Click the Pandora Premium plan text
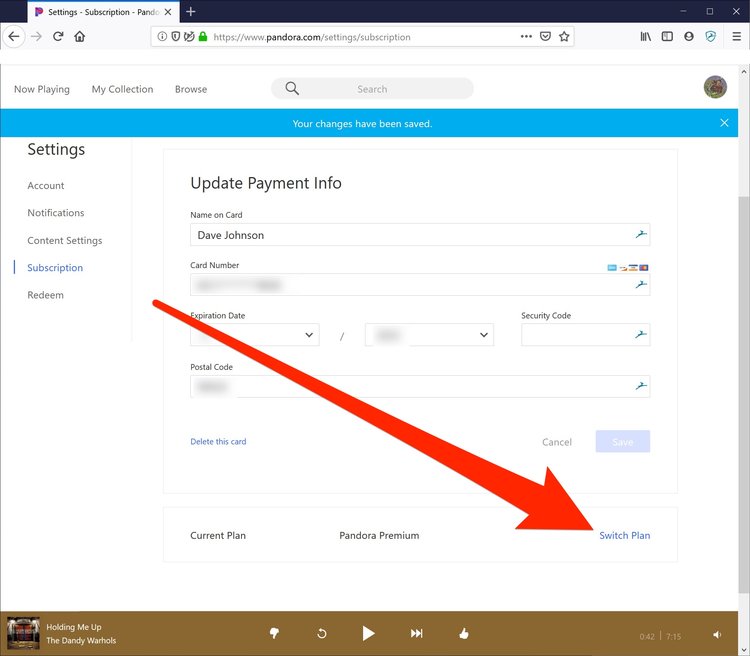 pyautogui.click(x=379, y=535)
